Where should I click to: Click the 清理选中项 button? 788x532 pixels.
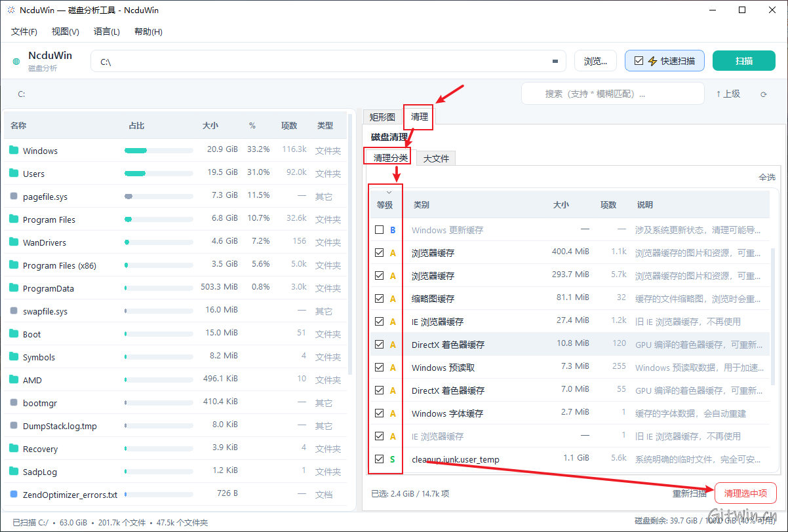[745, 493]
